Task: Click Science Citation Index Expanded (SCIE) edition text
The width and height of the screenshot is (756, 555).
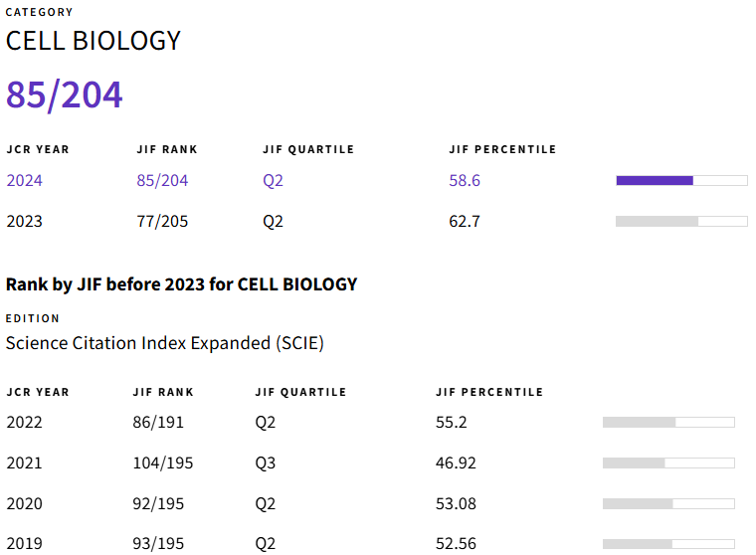Action: (165, 343)
